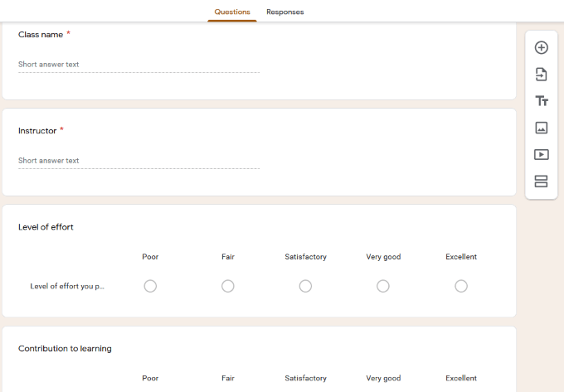Open the Questions tab

pos(232,12)
